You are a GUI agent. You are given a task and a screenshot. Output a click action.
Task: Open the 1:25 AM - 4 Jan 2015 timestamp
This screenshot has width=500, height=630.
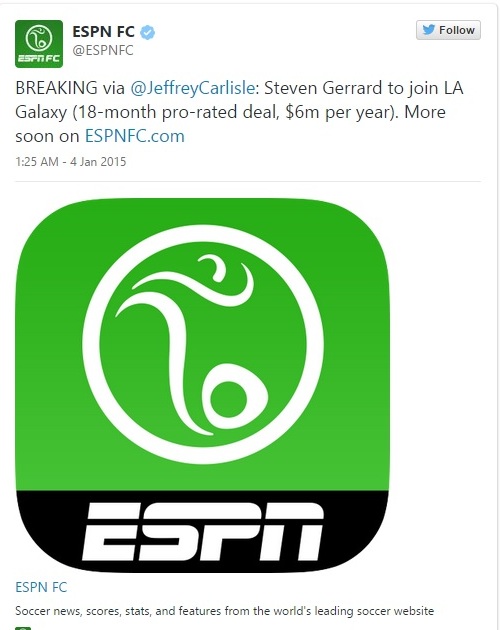tap(71, 162)
